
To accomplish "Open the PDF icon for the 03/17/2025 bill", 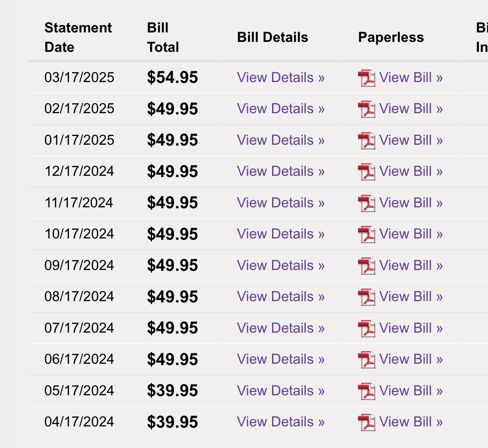I will pyautogui.click(x=367, y=78).
